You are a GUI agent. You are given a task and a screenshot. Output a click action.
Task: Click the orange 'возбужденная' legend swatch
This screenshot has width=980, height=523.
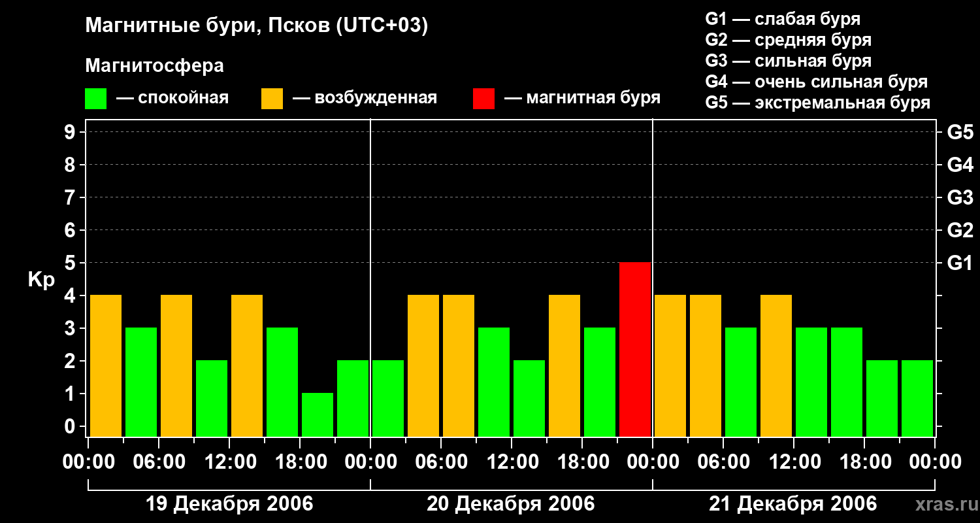pos(272,99)
